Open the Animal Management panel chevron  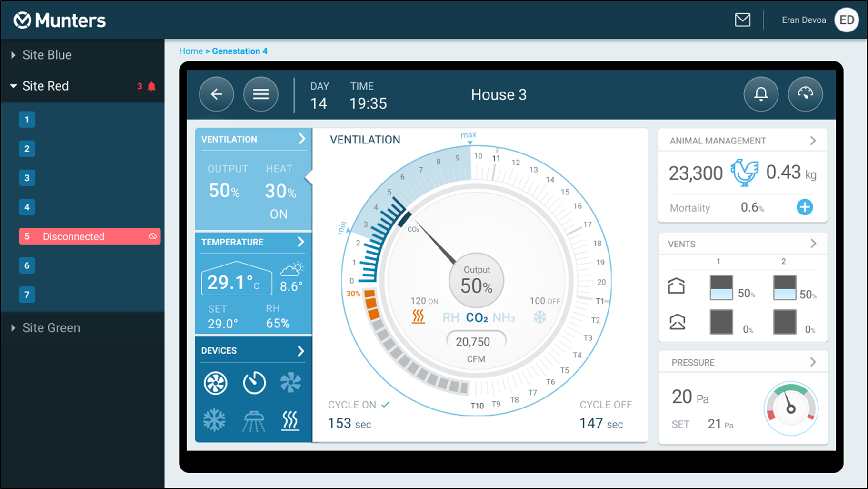813,140
